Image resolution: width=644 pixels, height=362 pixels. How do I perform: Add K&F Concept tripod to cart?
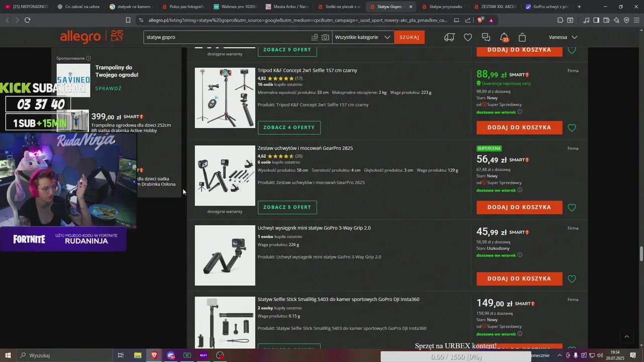coord(519,128)
